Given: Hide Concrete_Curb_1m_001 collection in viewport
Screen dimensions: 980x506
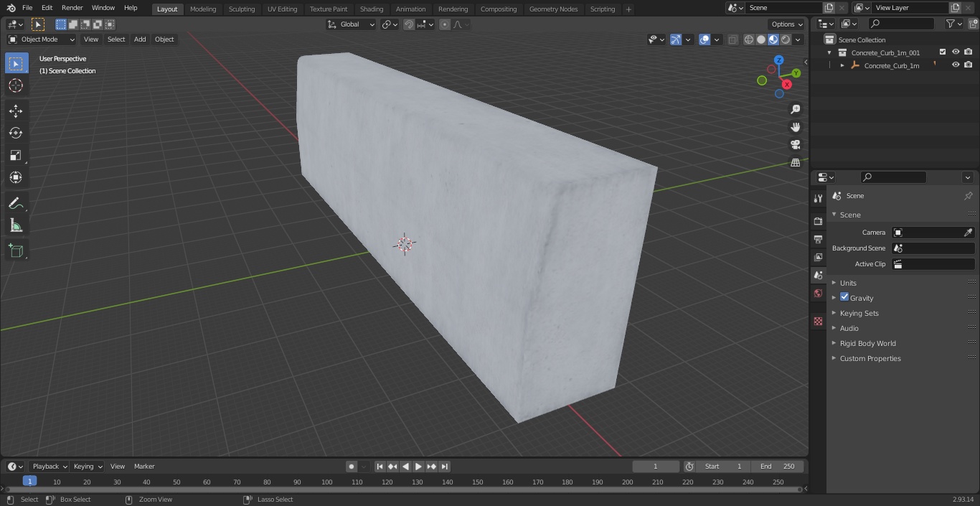Looking at the screenshot, I should (956, 52).
